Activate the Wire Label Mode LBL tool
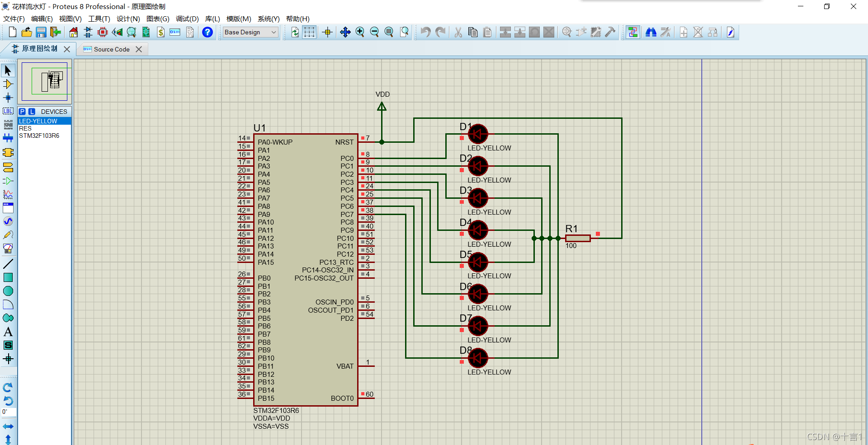 click(8, 111)
